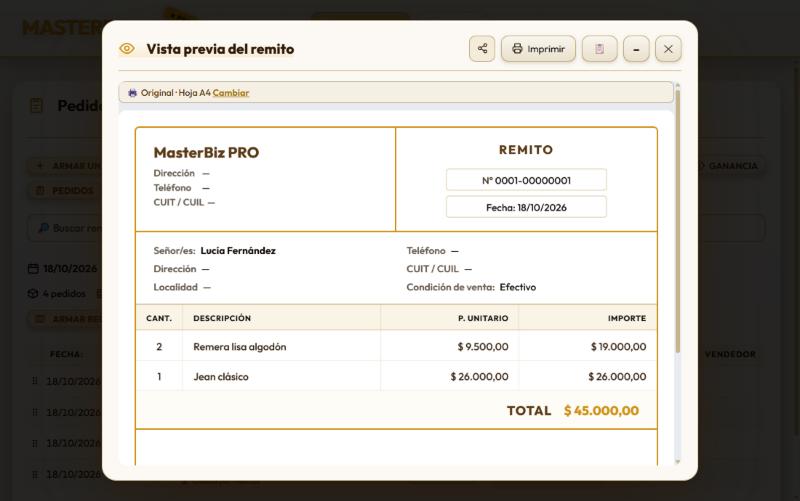Screen dimensions: 800x501
Task: Click the clipboard icon button in header
Action: coord(599,49)
